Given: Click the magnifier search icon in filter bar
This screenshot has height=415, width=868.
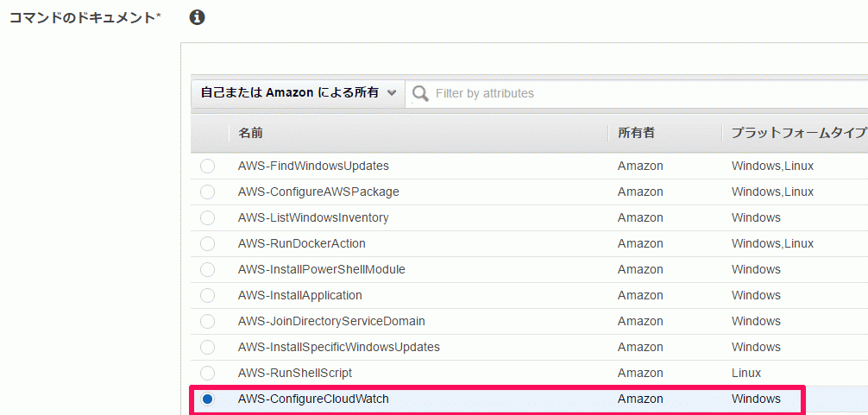Looking at the screenshot, I should pyautogui.click(x=421, y=93).
